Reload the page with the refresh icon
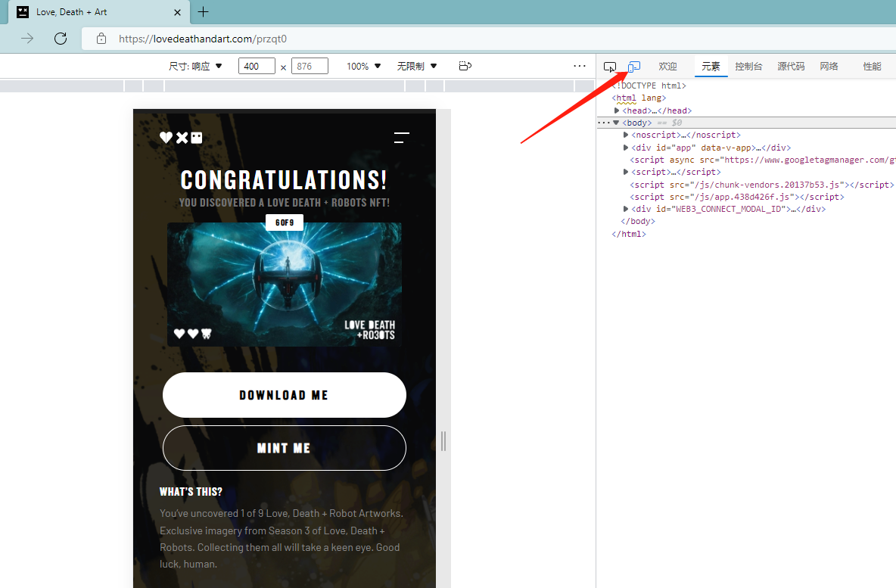The width and height of the screenshot is (896, 588). coord(61,39)
